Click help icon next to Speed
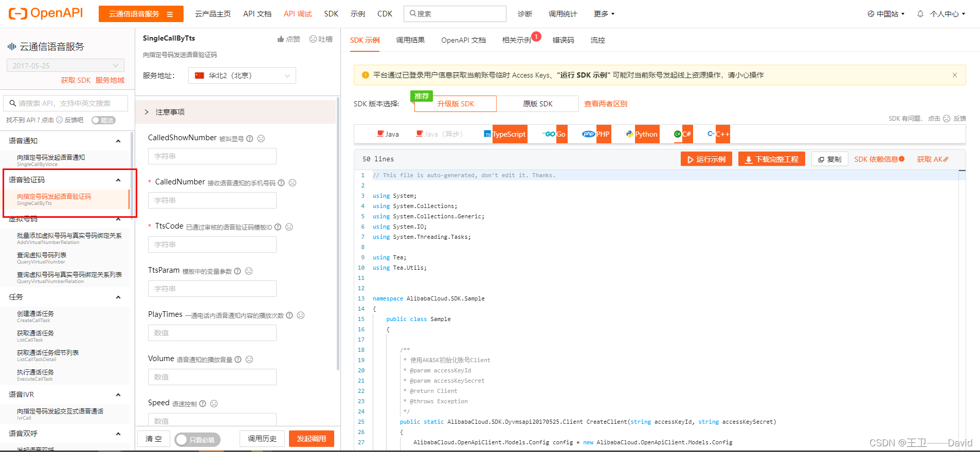Screen dimensions: 980x452 tap(203, 404)
